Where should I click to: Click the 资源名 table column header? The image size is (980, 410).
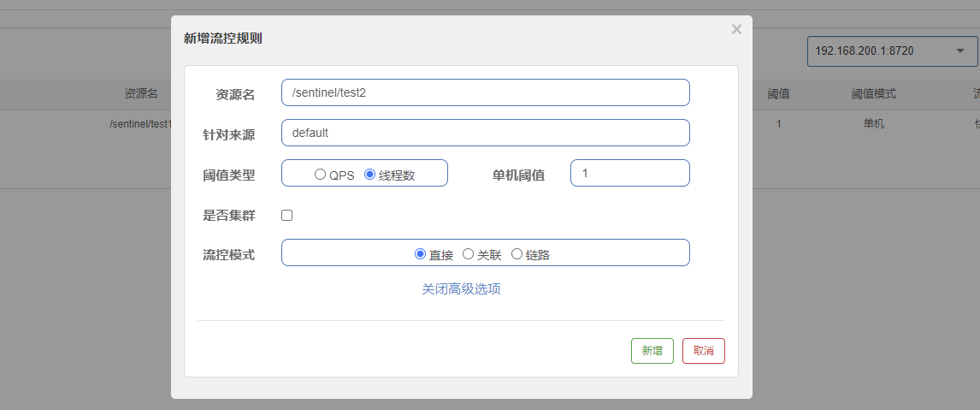(141, 94)
